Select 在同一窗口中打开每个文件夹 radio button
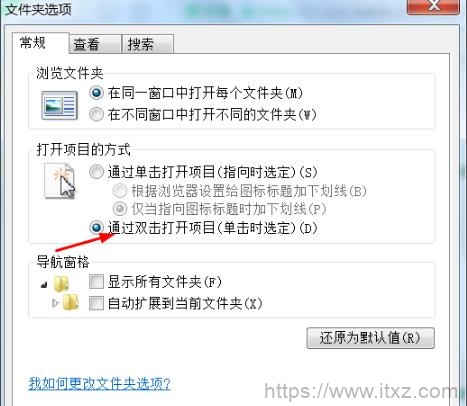 [x=97, y=93]
